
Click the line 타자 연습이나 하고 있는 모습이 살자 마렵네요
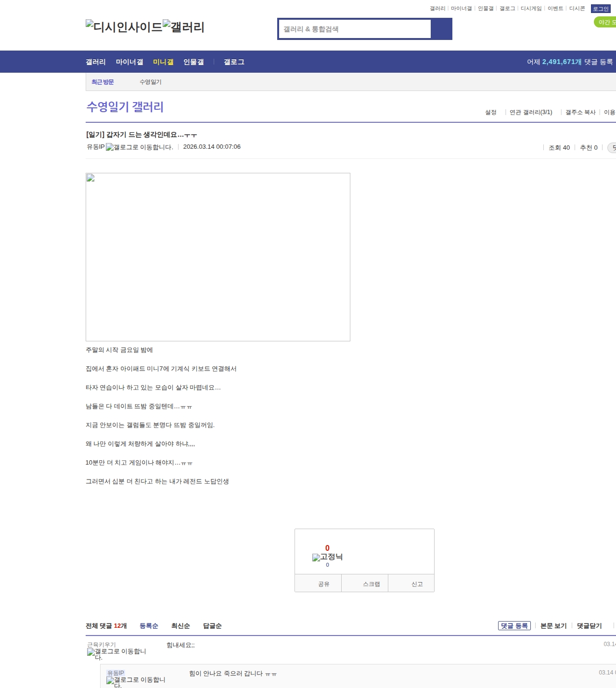tap(153, 388)
